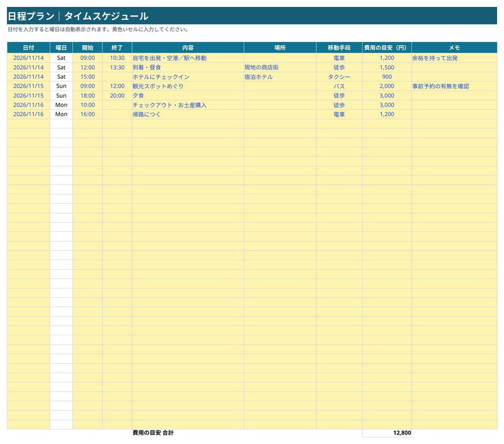Select the 費用の目安（円）header cell
Image resolution: width=504 pixels, height=444 pixels.
(x=387, y=48)
